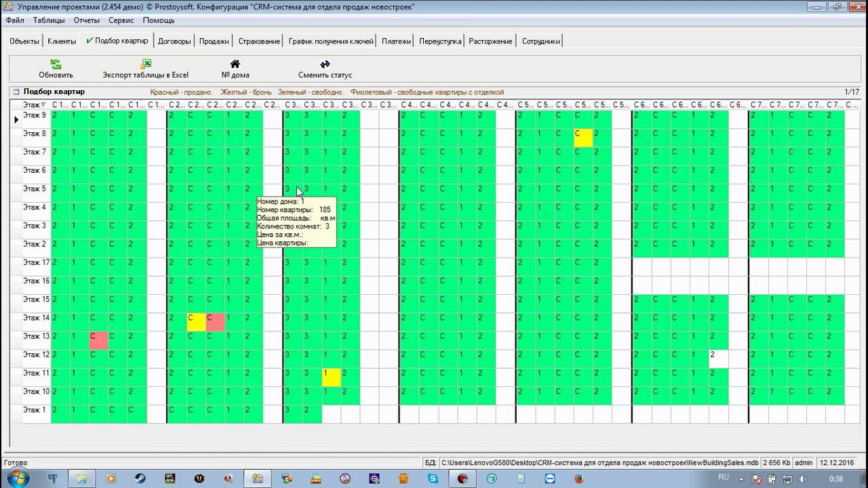Click the Обновить refresh toolbar button
868x488 pixels.
coord(56,68)
